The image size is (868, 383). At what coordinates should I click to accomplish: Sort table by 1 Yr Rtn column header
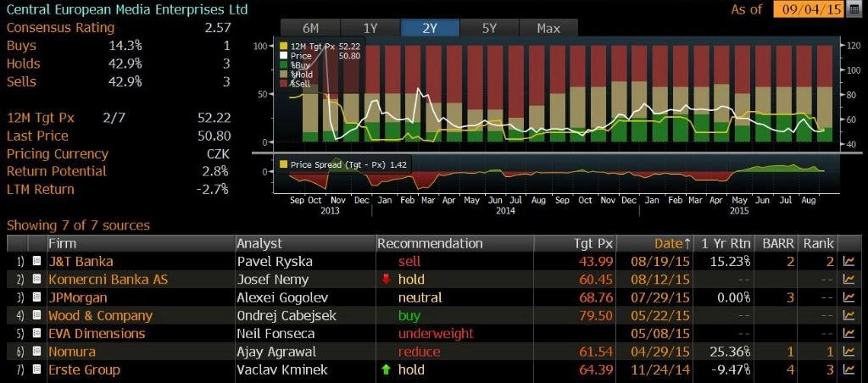pyautogui.click(x=726, y=243)
